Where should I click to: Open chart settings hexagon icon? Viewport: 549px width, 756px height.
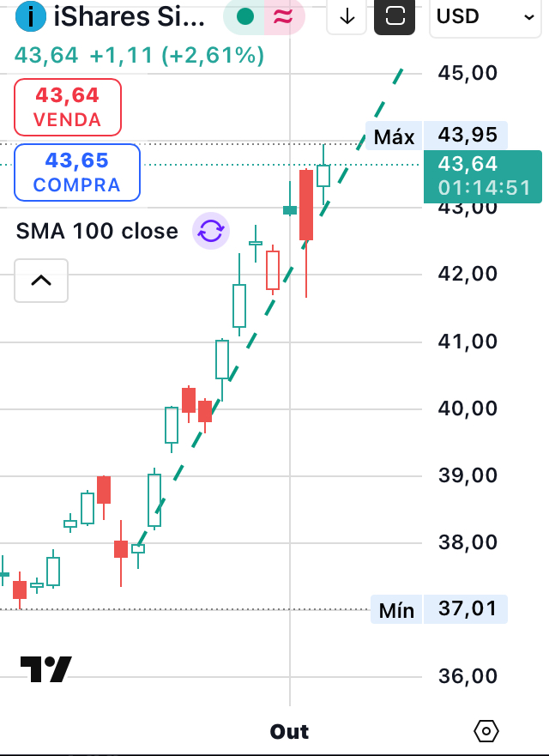(486, 731)
